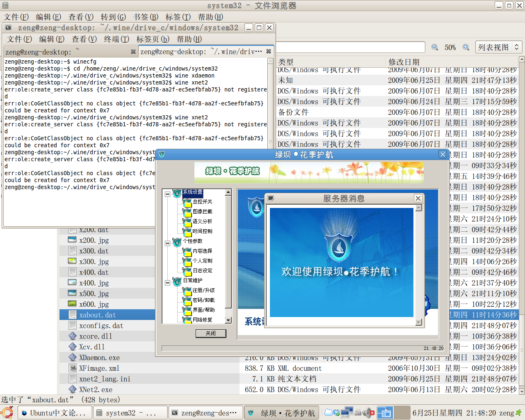Viewport: 525px width, 420px height.
Task: Collapse the 系统设置 tree node
Action: tap(167, 194)
